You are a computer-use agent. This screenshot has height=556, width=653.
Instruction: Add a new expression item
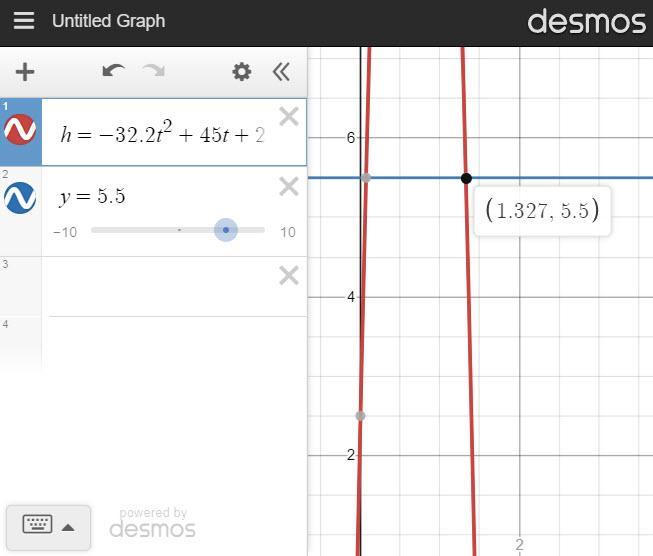pyautogui.click(x=25, y=72)
